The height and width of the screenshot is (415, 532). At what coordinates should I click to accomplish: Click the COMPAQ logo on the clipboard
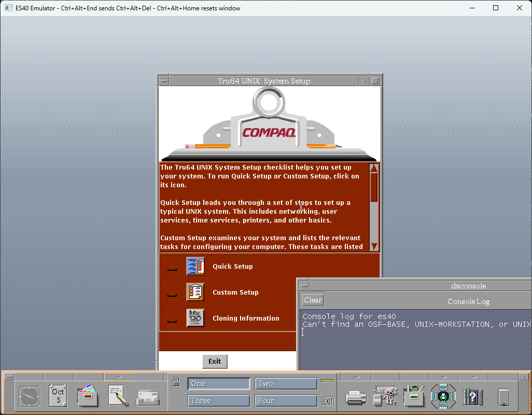pos(269,133)
